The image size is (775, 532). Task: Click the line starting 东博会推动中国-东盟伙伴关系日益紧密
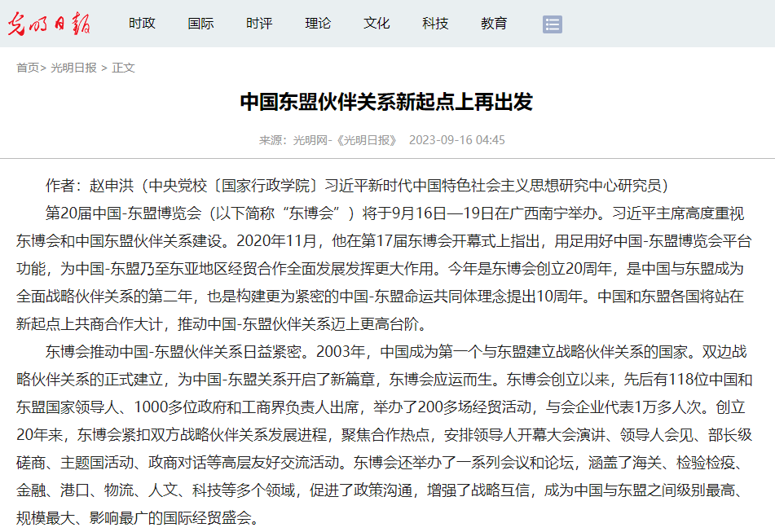tap(396, 352)
